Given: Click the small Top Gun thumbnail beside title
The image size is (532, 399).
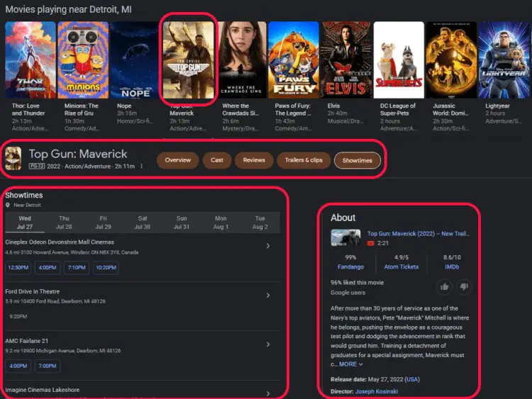Looking at the screenshot, I should (x=13, y=158).
